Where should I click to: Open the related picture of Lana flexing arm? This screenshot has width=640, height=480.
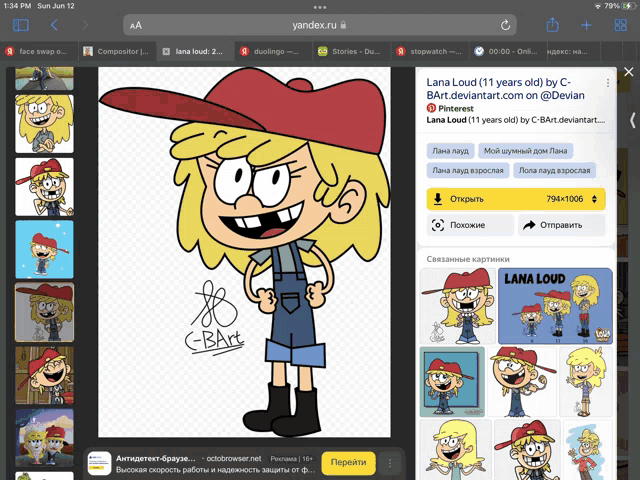522,382
